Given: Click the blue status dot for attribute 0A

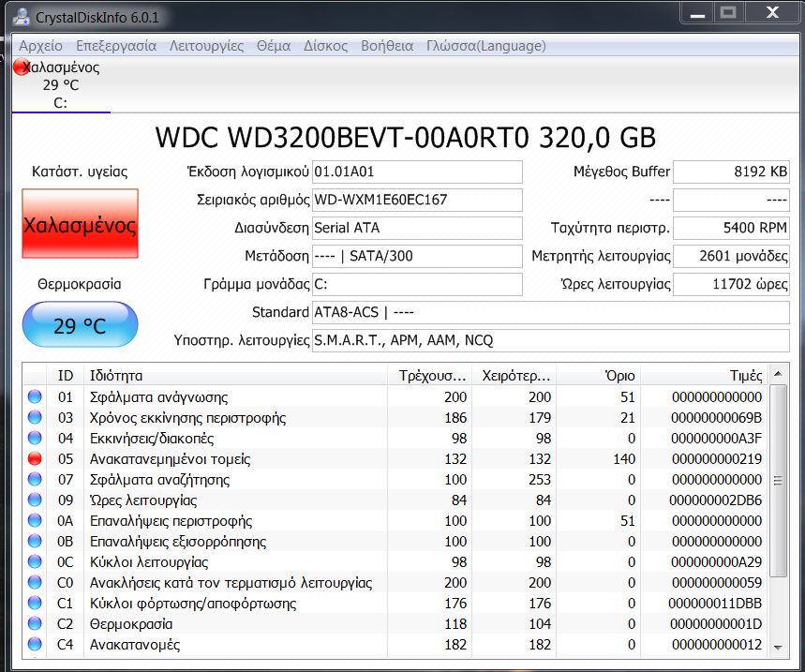Looking at the screenshot, I should tap(35, 521).
